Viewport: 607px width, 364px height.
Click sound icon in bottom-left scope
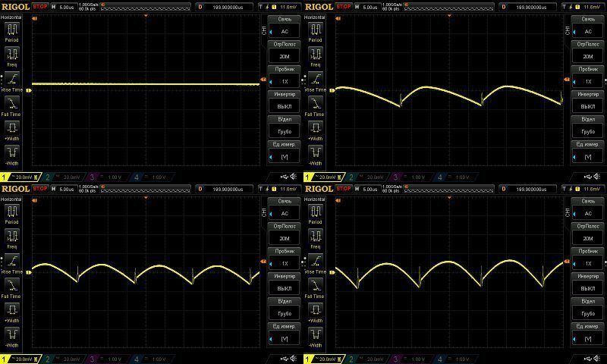[x=293, y=359]
